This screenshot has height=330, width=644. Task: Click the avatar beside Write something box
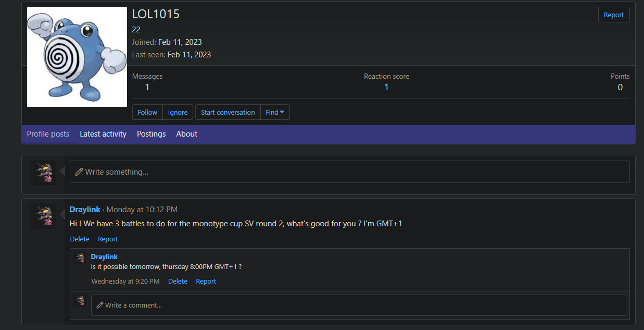coord(43,174)
